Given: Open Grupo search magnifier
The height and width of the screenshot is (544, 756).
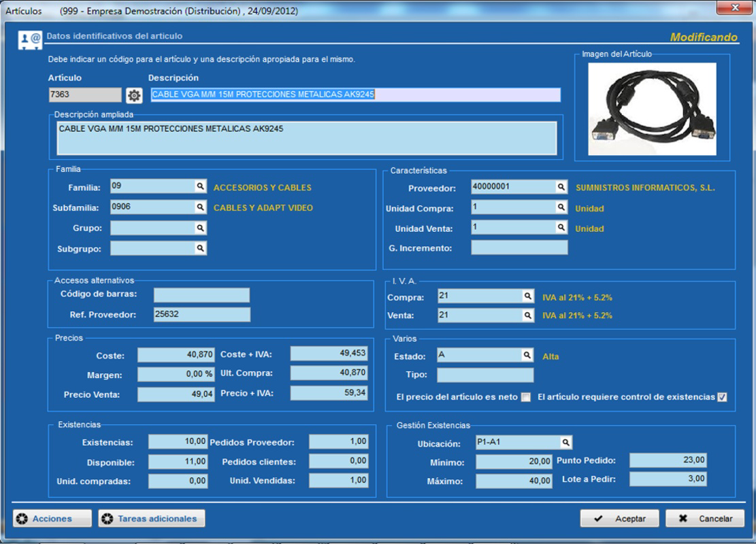Looking at the screenshot, I should coord(200,228).
